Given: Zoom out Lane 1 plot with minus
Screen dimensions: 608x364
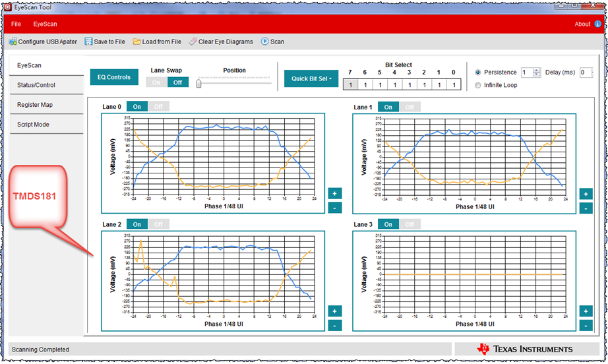Looking at the screenshot, I should pyautogui.click(x=586, y=208).
